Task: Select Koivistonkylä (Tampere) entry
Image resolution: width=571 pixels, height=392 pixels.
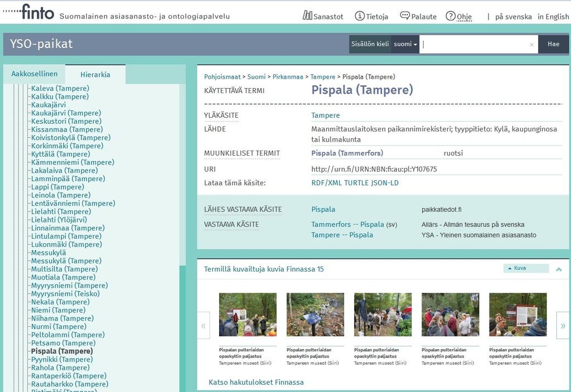Action: [x=71, y=137]
